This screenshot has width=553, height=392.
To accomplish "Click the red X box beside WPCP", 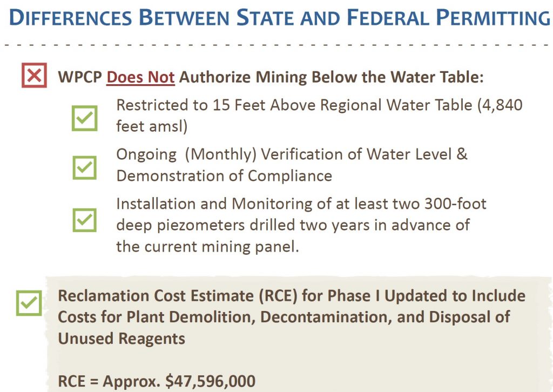I will pyautogui.click(x=35, y=76).
